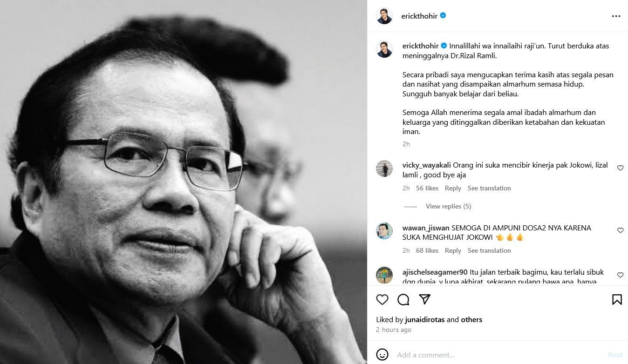The height and width of the screenshot is (364, 628).
Task: Click the Add a comment field
Action: pyautogui.click(x=498, y=355)
